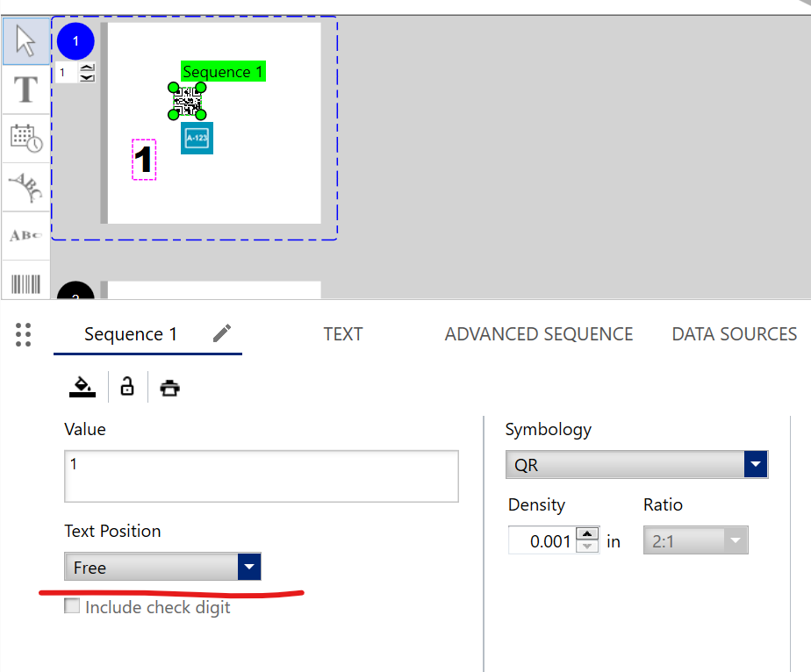Viewport: 811px width, 672px height.
Task: Open the Ratio dropdown
Action: point(737,540)
